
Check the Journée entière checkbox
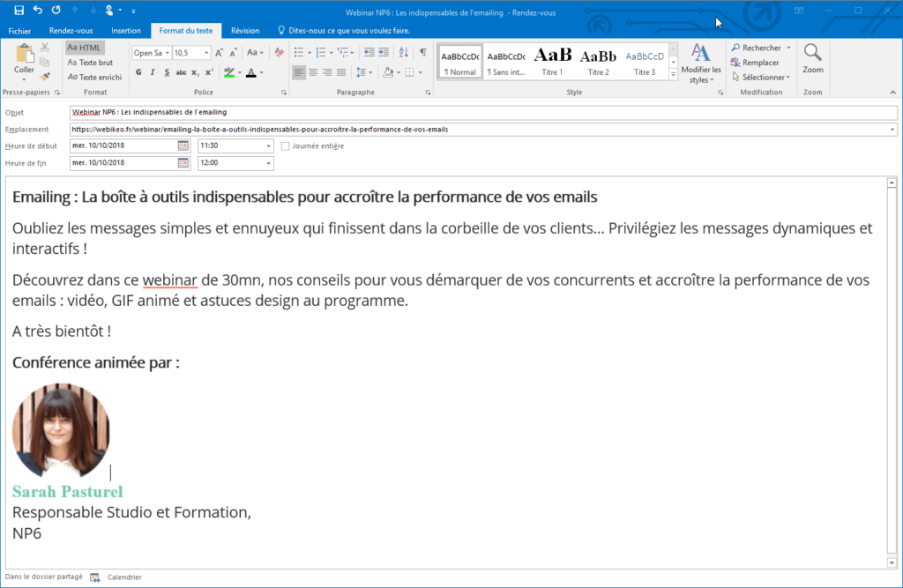pos(285,146)
